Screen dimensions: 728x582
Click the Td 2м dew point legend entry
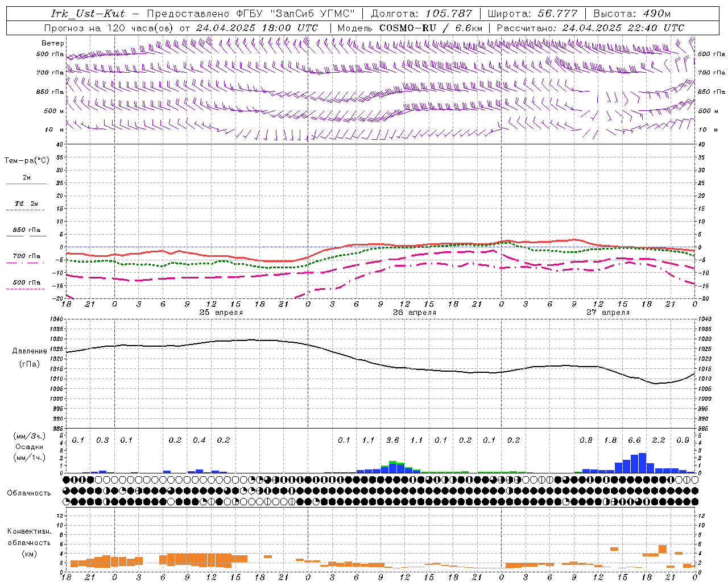[x=26, y=203]
